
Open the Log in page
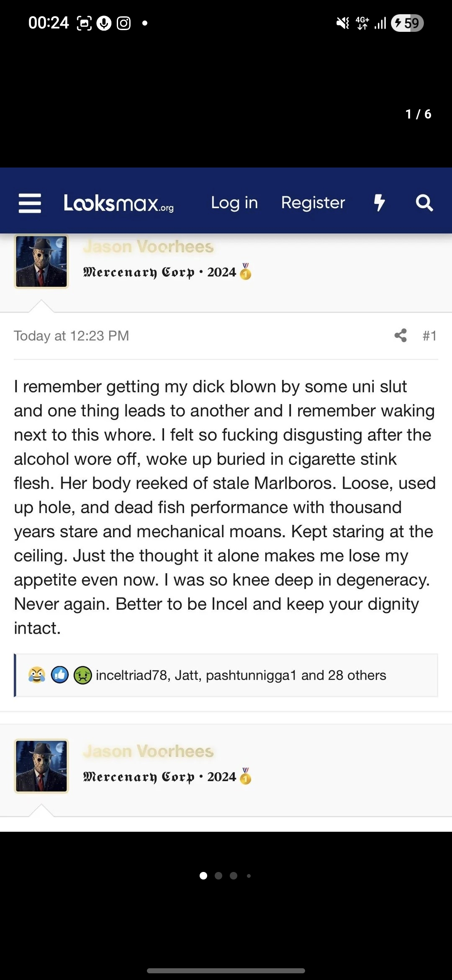[234, 203]
